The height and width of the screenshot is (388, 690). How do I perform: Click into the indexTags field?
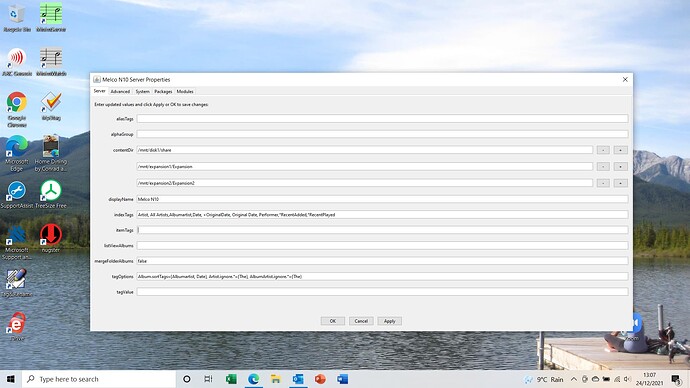tap(382, 215)
